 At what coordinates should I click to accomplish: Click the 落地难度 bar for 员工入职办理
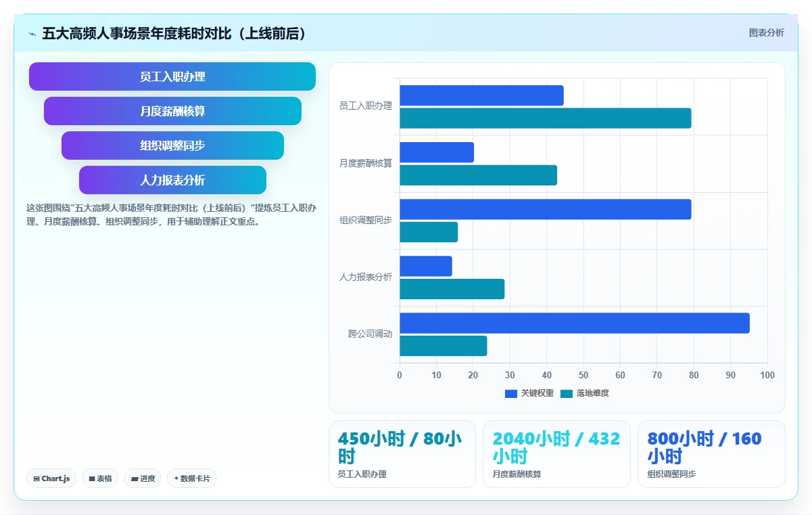[x=546, y=118]
